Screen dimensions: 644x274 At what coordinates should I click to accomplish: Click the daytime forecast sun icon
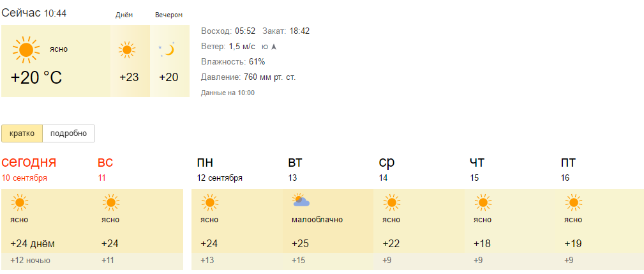coord(128,49)
